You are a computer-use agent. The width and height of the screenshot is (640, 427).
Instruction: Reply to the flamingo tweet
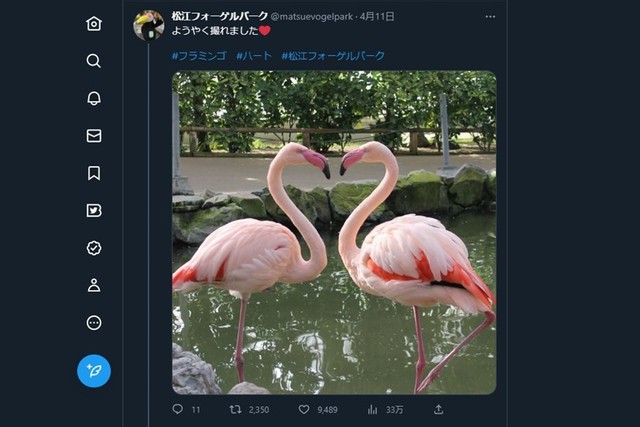[178, 409]
